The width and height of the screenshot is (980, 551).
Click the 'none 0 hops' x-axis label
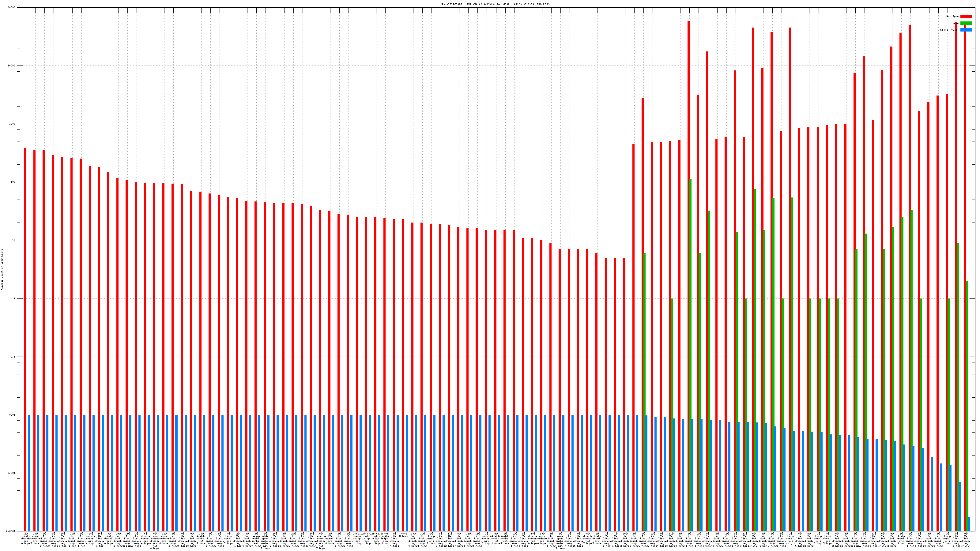pos(404,535)
